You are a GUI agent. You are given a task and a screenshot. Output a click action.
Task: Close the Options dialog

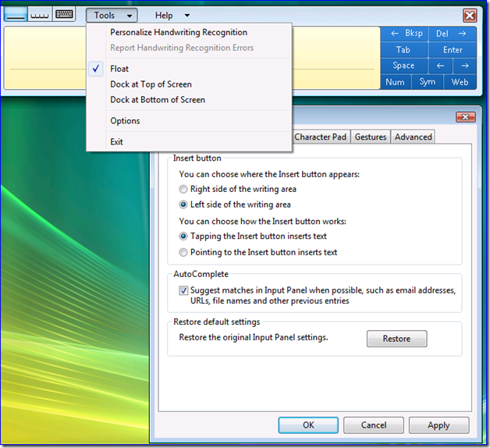(466, 117)
